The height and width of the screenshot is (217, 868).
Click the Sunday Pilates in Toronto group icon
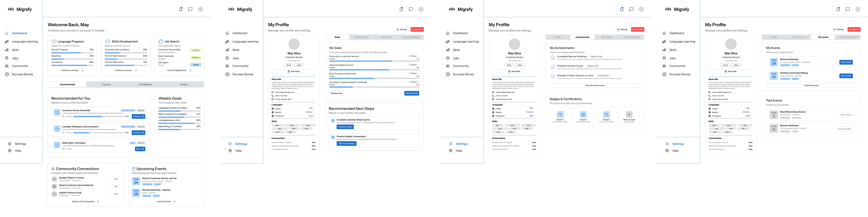tap(54, 179)
